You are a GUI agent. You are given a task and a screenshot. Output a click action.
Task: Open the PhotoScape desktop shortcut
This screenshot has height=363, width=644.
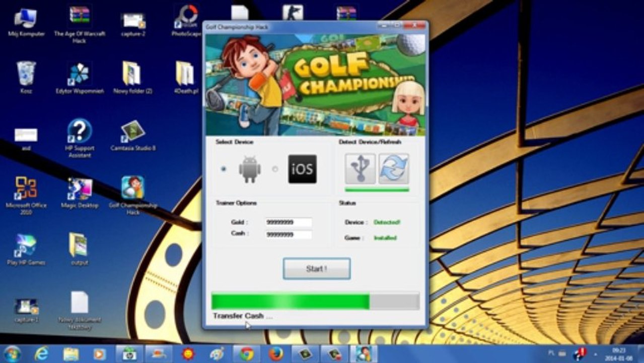(x=186, y=21)
